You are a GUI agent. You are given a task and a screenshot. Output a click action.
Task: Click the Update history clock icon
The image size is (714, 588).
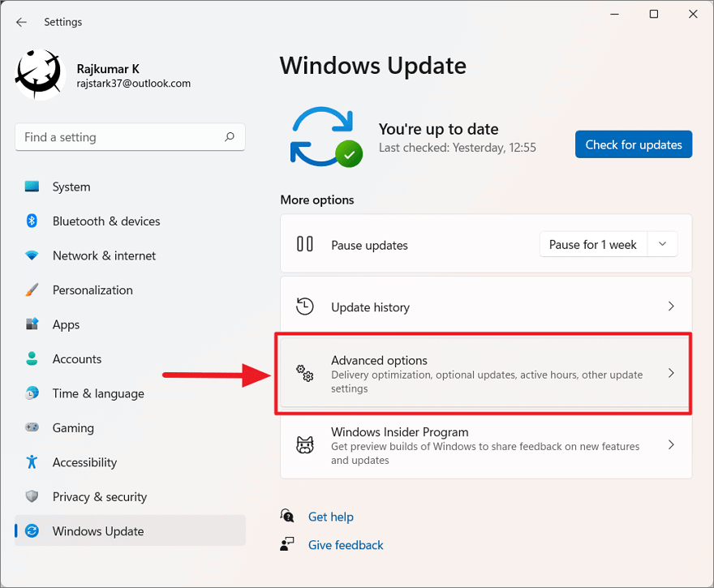(304, 307)
